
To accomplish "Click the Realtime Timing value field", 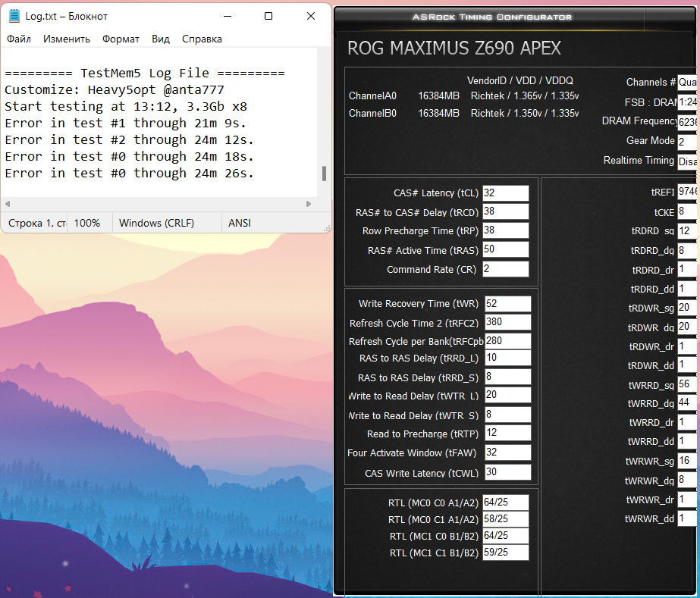I will tap(688, 161).
